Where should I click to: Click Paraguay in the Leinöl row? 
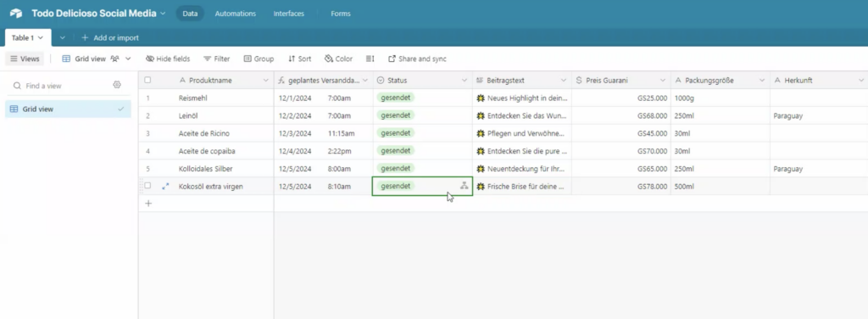[x=788, y=115]
